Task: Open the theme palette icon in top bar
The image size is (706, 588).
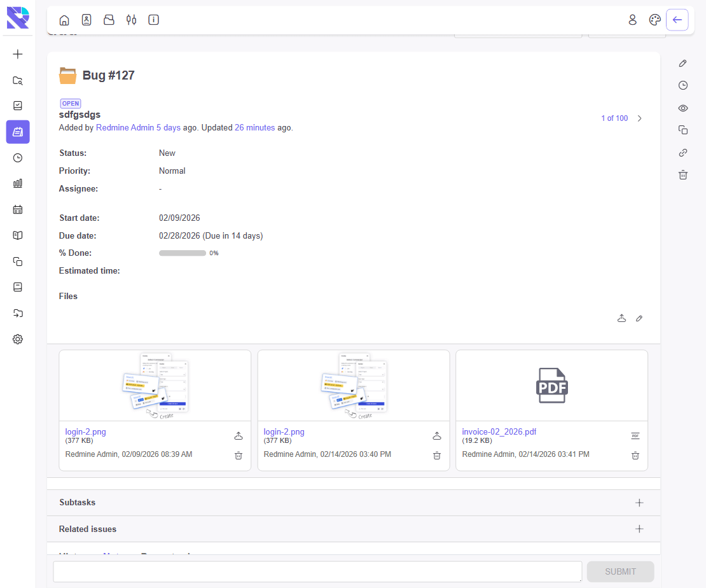Action: 654,20
